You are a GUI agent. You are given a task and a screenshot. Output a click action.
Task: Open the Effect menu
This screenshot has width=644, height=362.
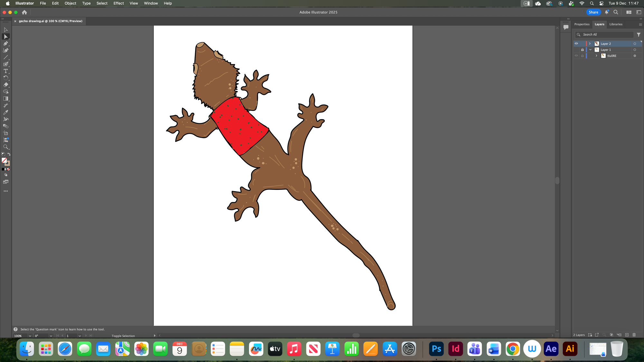(x=118, y=3)
